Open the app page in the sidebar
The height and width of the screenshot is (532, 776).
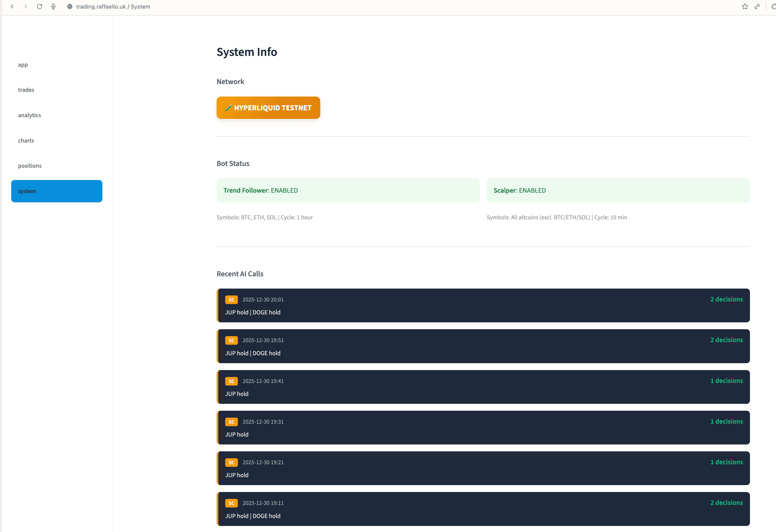coord(57,65)
